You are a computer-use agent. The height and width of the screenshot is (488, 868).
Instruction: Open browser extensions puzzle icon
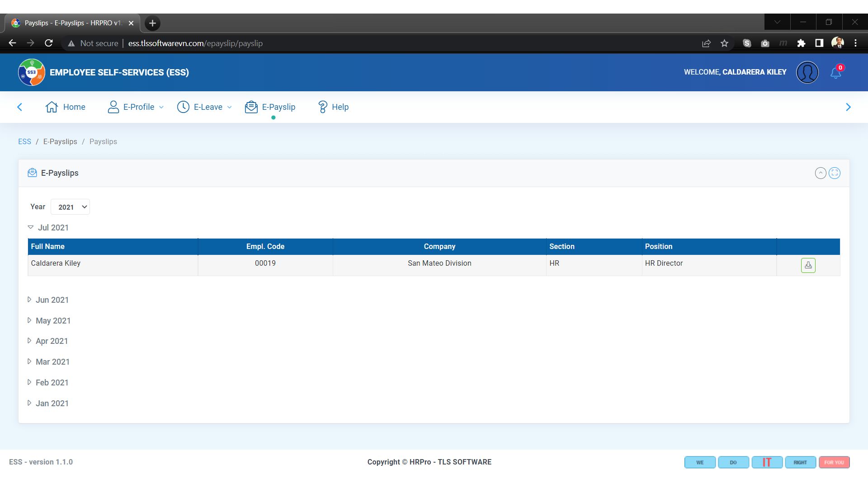coord(801,43)
